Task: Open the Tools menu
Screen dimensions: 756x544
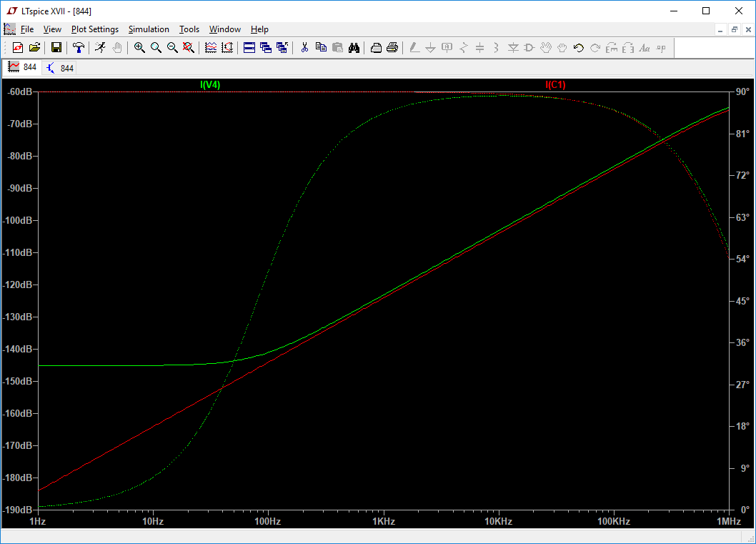Action: click(x=189, y=29)
